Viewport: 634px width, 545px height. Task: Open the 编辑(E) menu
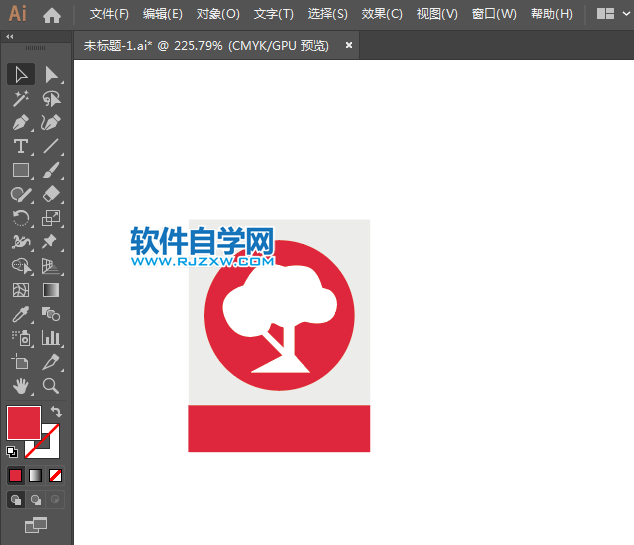[x=163, y=14]
